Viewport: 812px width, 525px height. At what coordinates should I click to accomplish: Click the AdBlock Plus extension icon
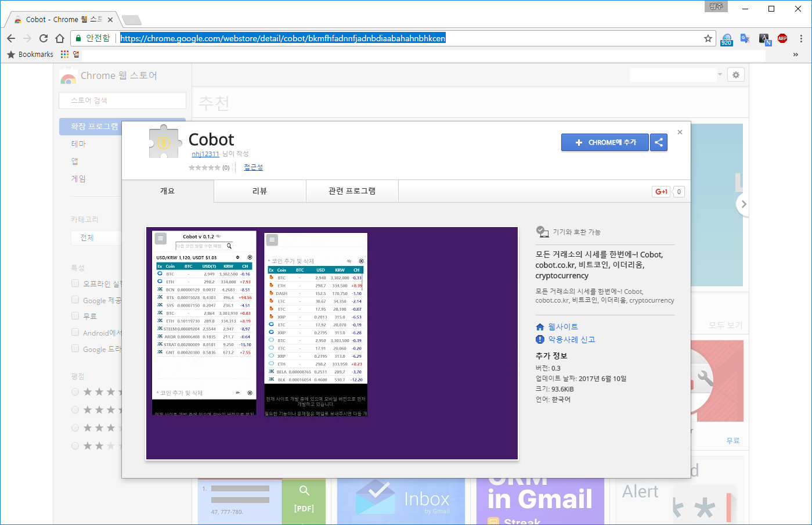coord(782,38)
